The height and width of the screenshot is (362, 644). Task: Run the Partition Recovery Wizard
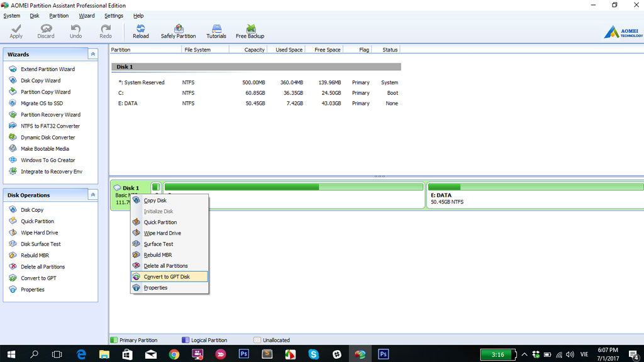[x=50, y=114]
